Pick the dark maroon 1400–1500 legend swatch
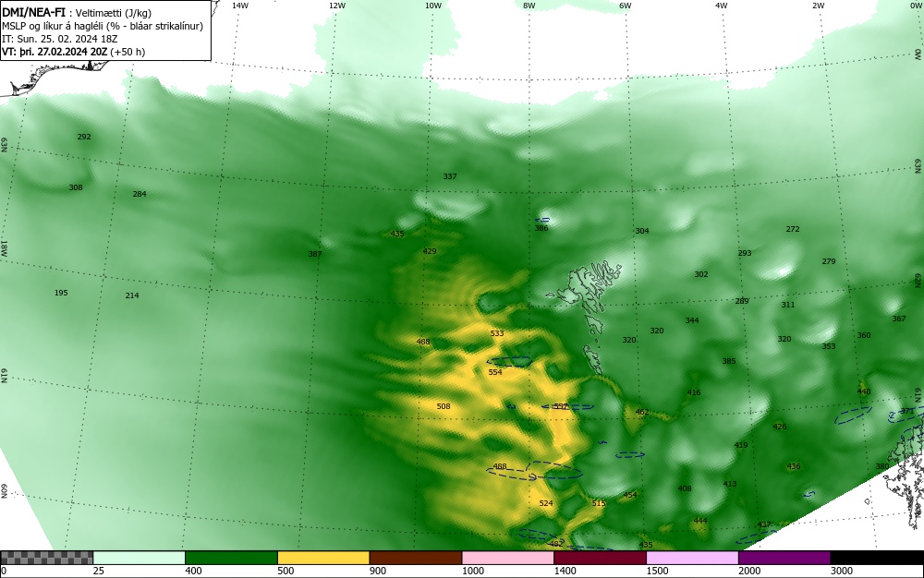924x578 pixels. (x=600, y=558)
